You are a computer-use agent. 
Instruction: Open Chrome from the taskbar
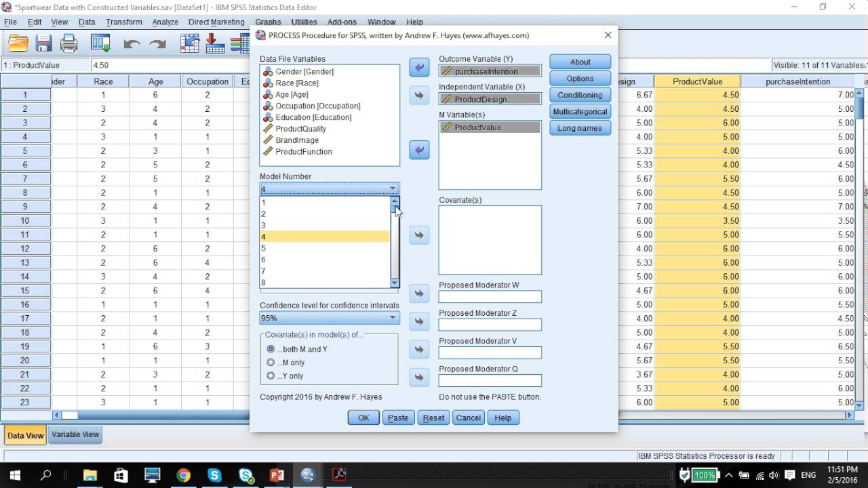(x=183, y=475)
